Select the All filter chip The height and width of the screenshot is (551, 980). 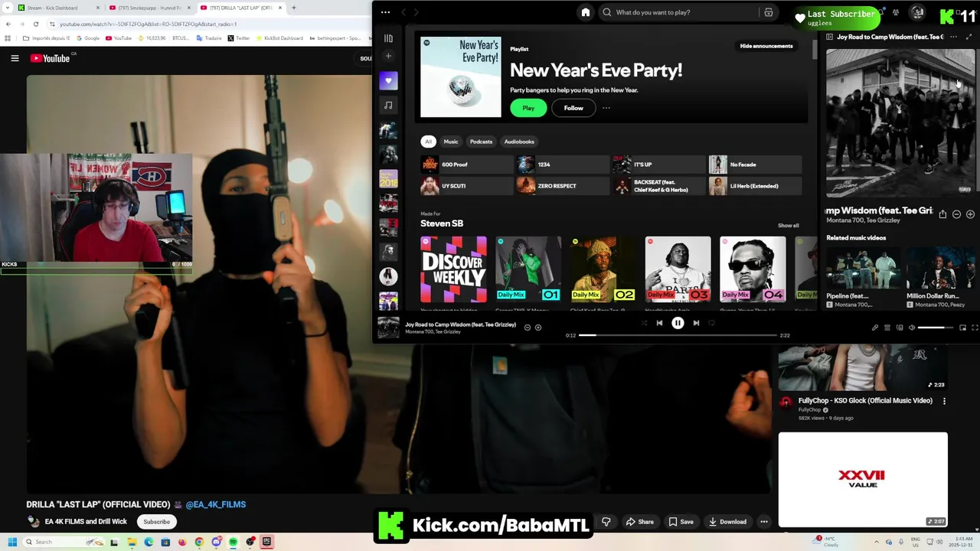pyautogui.click(x=428, y=142)
